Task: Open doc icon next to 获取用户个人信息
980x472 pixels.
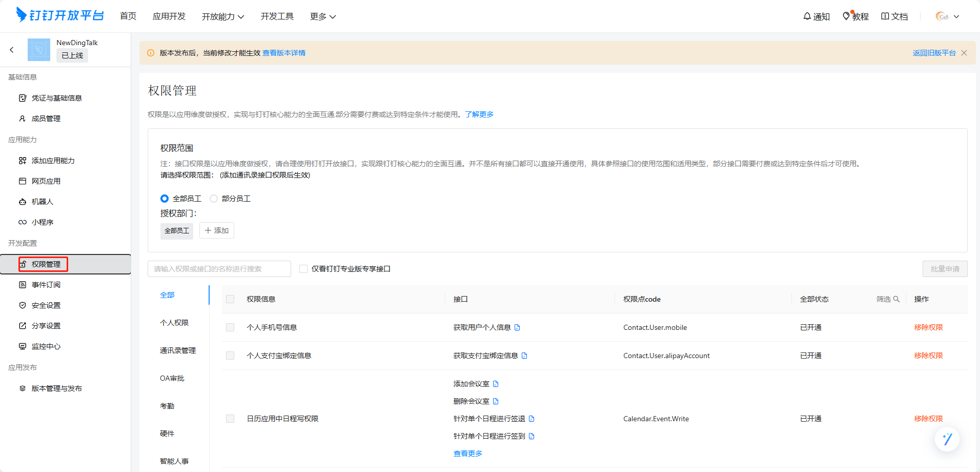Action: 517,327
